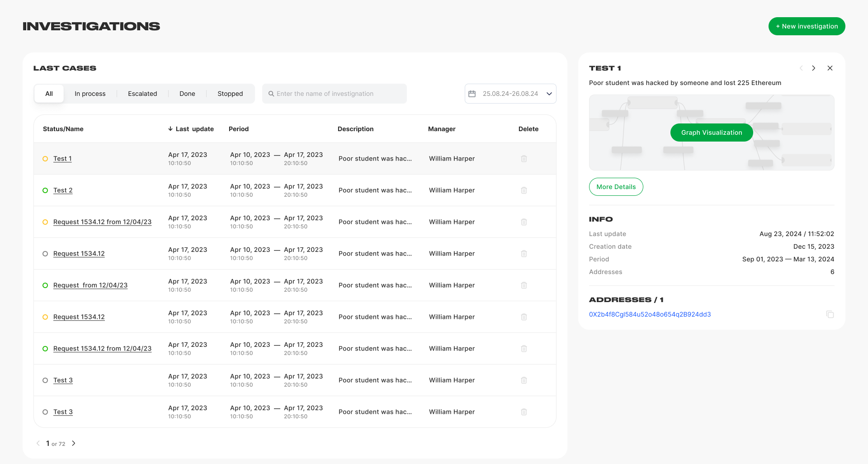Expand the date range dropdown chevron
This screenshot has width=868, height=464.
[549, 94]
